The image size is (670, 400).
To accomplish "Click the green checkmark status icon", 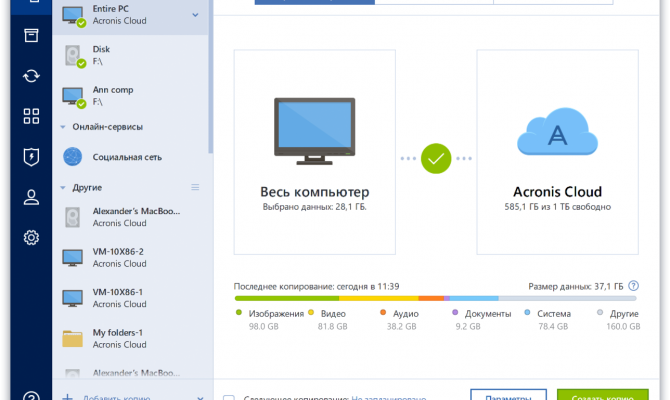I will [x=436, y=159].
